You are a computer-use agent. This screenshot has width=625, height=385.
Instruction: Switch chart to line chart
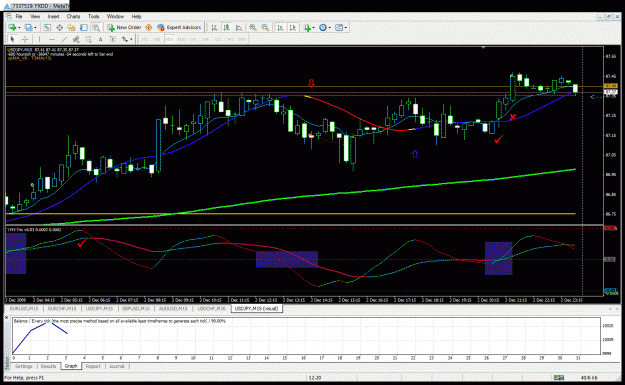[x=239, y=28]
